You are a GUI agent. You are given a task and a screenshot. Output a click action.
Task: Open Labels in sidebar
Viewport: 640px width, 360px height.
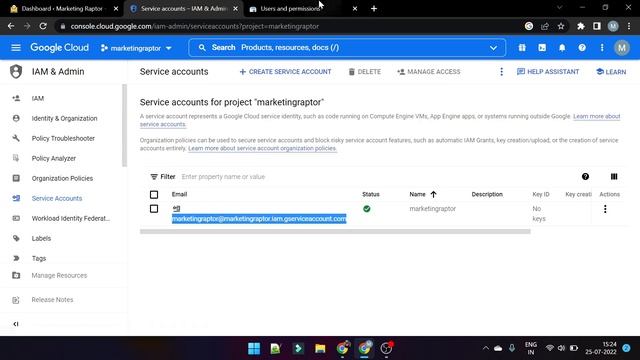pyautogui.click(x=41, y=238)
